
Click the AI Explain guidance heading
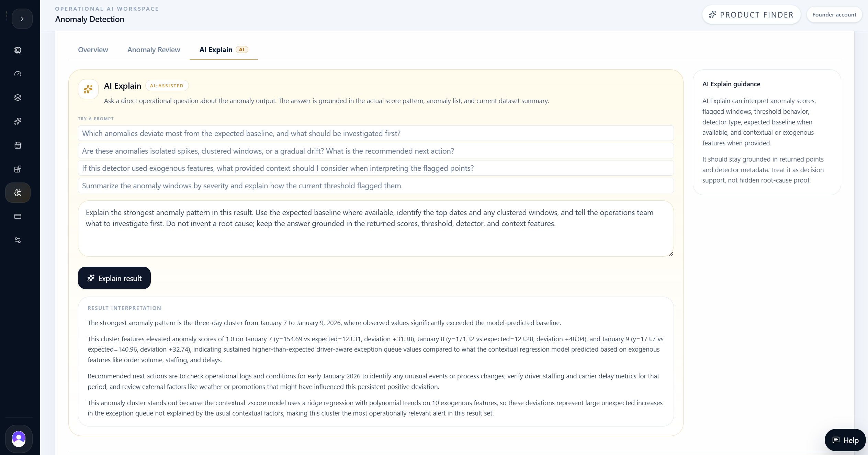click(x=731, y=84)
